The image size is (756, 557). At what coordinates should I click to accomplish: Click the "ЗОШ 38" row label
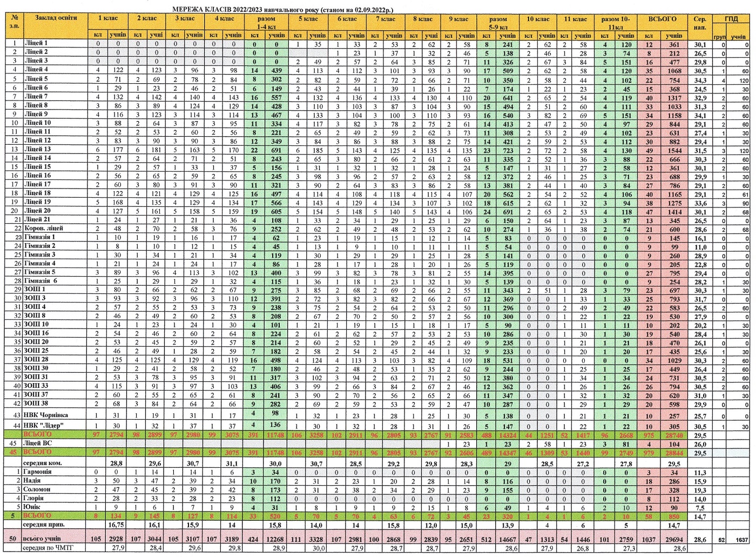tap(36, 404)
